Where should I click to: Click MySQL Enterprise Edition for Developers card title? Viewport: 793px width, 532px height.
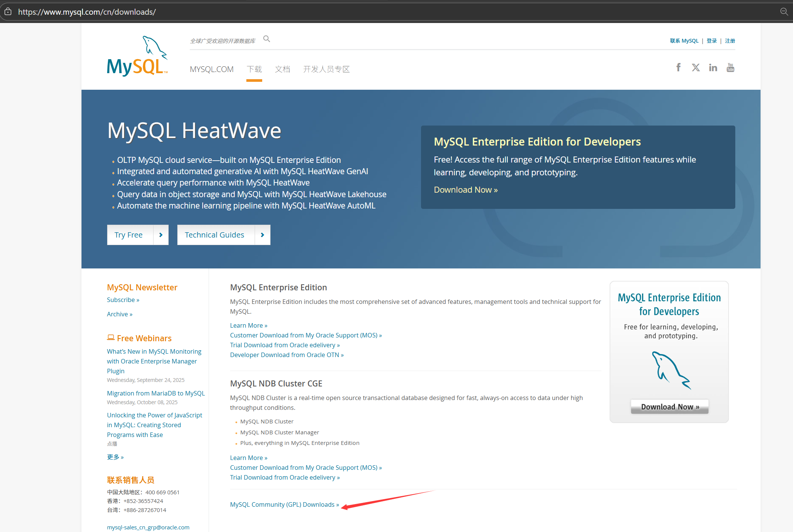(669, 304)
